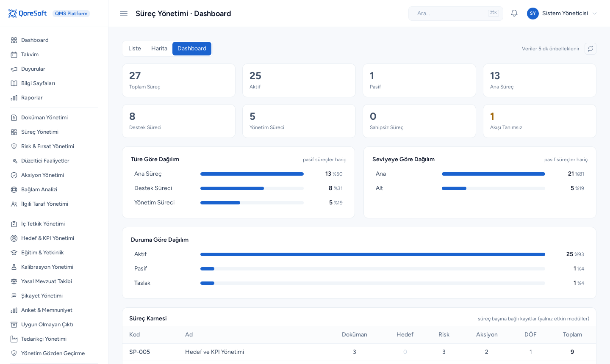Click the Destek Süreci distribution bar
610x364 pixels.
tap(252, 188)
